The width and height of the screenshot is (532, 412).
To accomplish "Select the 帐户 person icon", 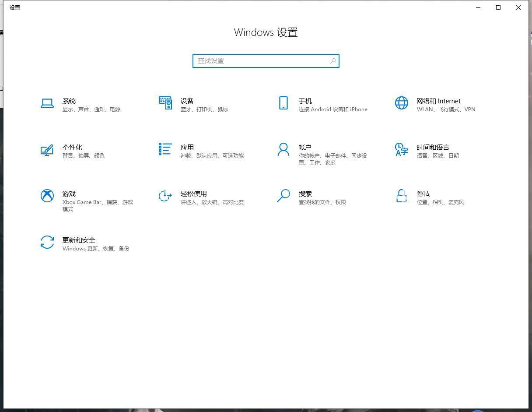I will pos(283,149).
